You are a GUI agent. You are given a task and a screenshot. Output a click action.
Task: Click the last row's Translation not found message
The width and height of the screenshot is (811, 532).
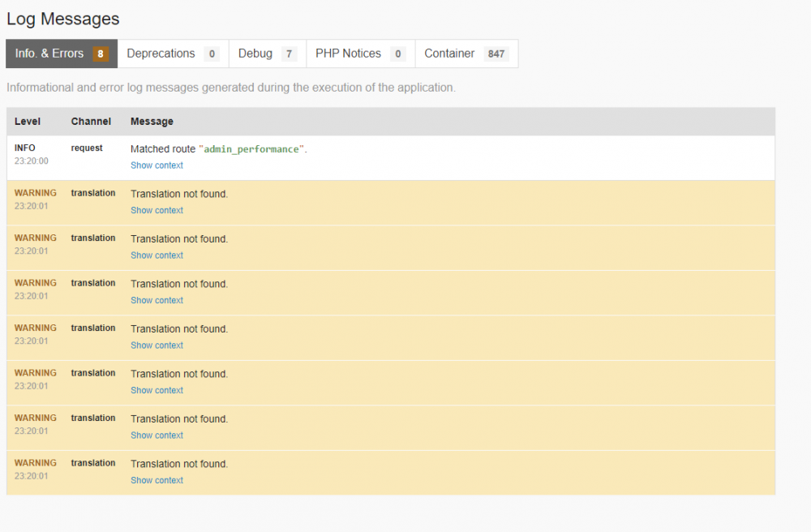179,464
